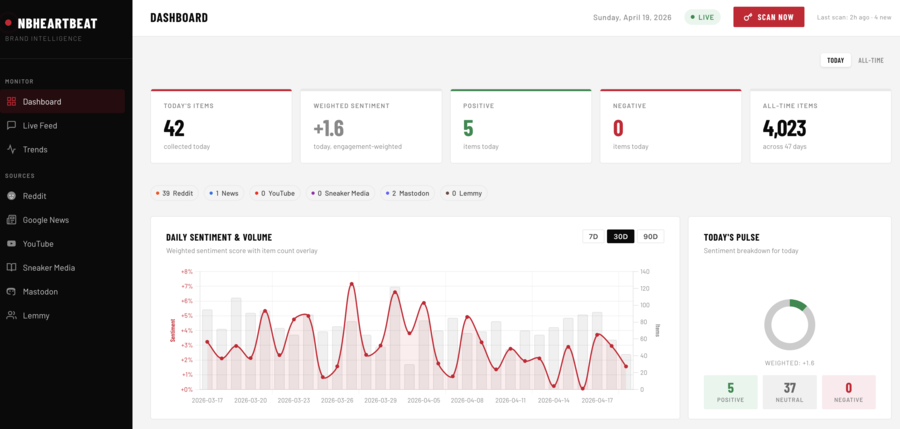
Task: Click the 5 Positive pulse tile
Action: click(x=731, y=392)
